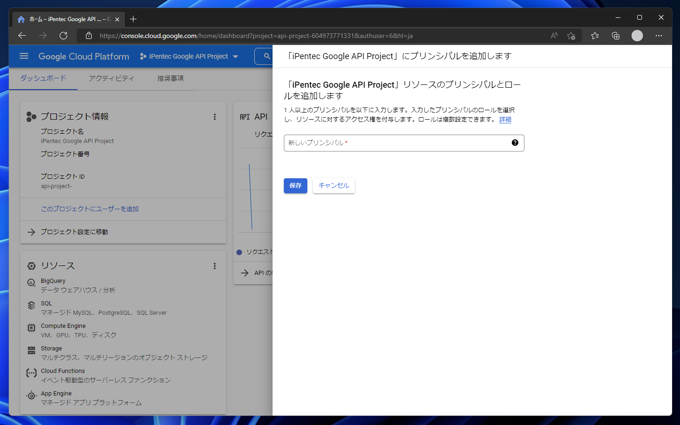Open the Resources card three-dot menu
The image size is (680, 425).
point(214,266)
